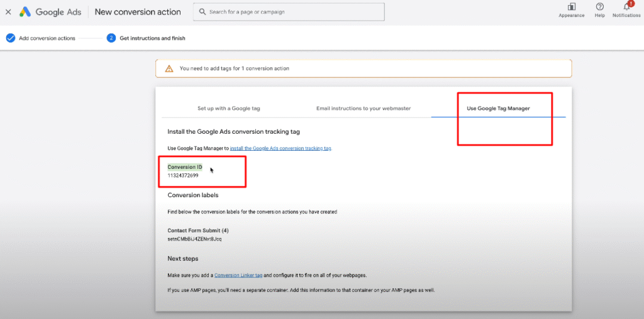
Task: Click the completed Add conversion actions checkmark
Action: [10, 38]
